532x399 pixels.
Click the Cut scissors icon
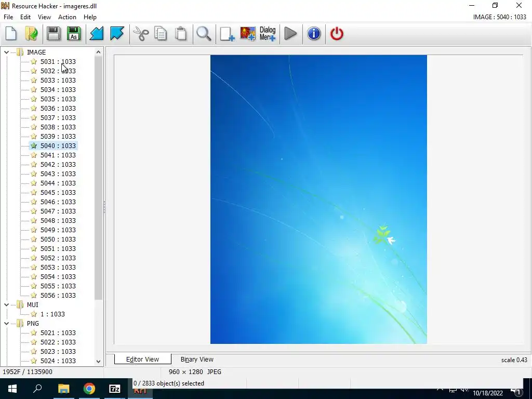point(141,34)
